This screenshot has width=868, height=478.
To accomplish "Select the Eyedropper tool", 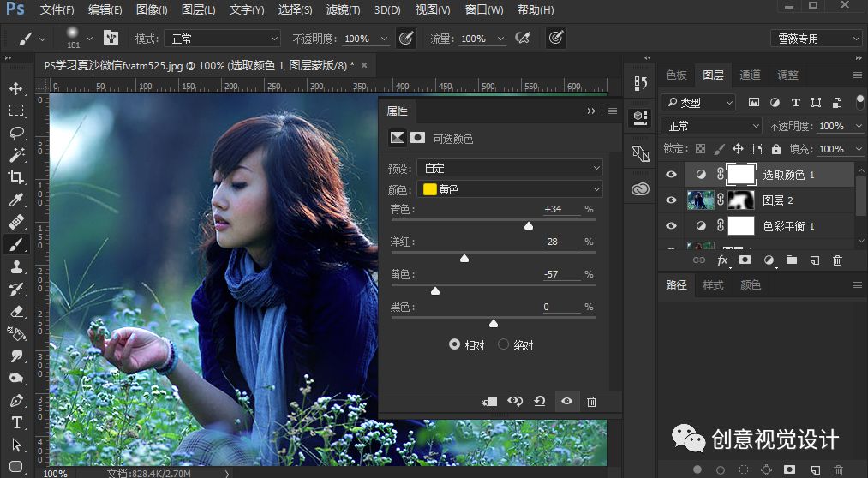I will [x=16, y=199].
